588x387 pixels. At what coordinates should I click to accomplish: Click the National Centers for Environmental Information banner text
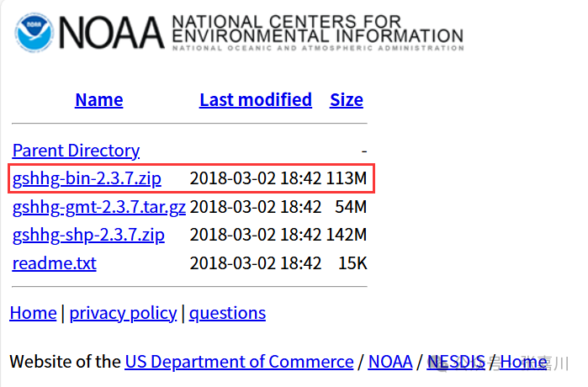pyautogui.click(x=316, y=30)
